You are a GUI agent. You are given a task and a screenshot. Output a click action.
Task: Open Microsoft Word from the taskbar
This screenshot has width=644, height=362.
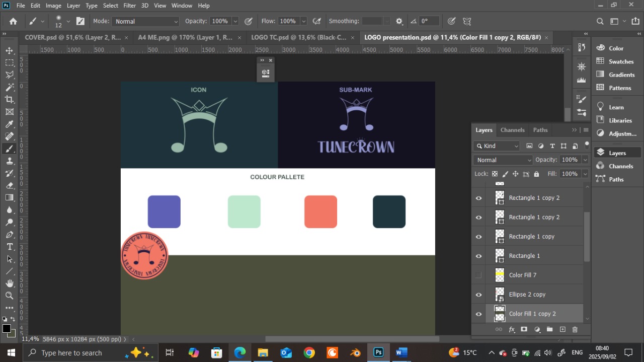pyautogui.click(x=401, y=352)
